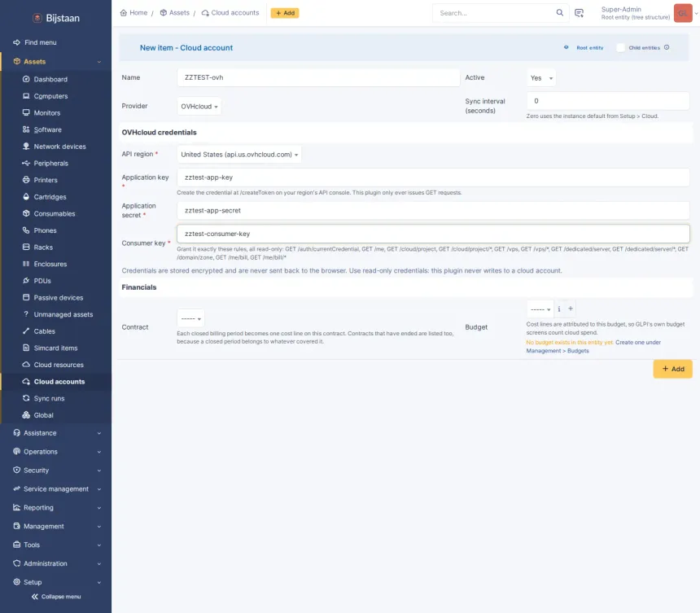
Task: Click into the Name field
Action: coord(318,77)
